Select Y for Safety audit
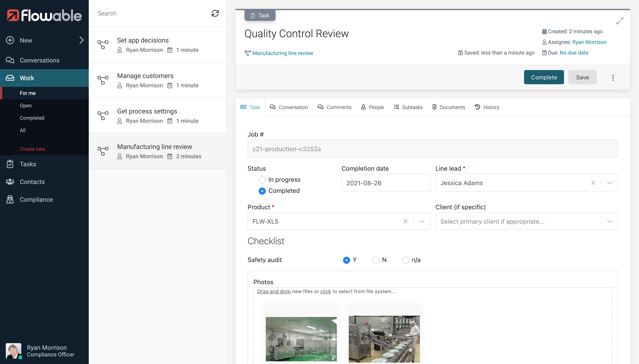The image size is (639, 364). coord(346,260)
